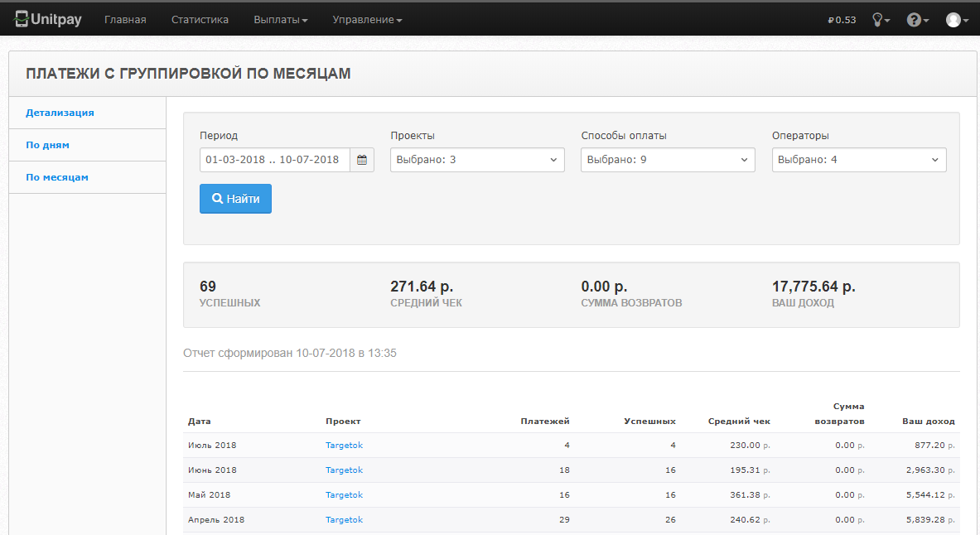Expand the Проекты dropdown
This screenshot has width=980, height=535.
coord(477,160)
